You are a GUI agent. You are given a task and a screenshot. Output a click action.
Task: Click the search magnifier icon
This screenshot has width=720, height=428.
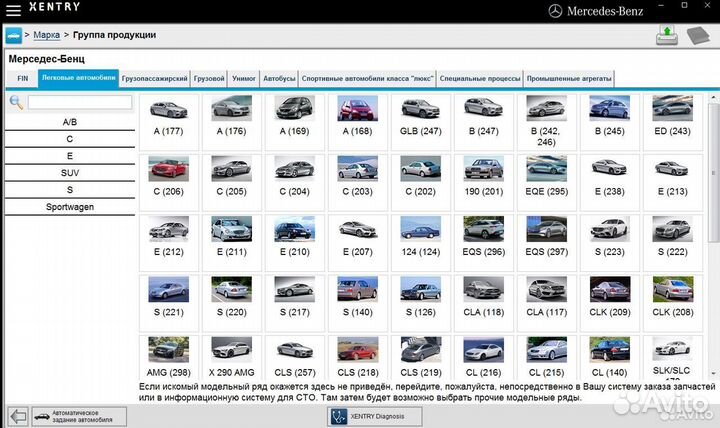coord(16,102)
